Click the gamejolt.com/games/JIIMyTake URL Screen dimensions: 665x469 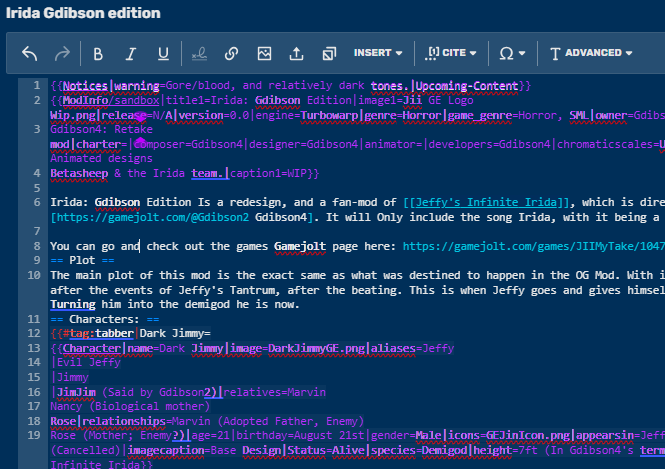coord(534,246)
